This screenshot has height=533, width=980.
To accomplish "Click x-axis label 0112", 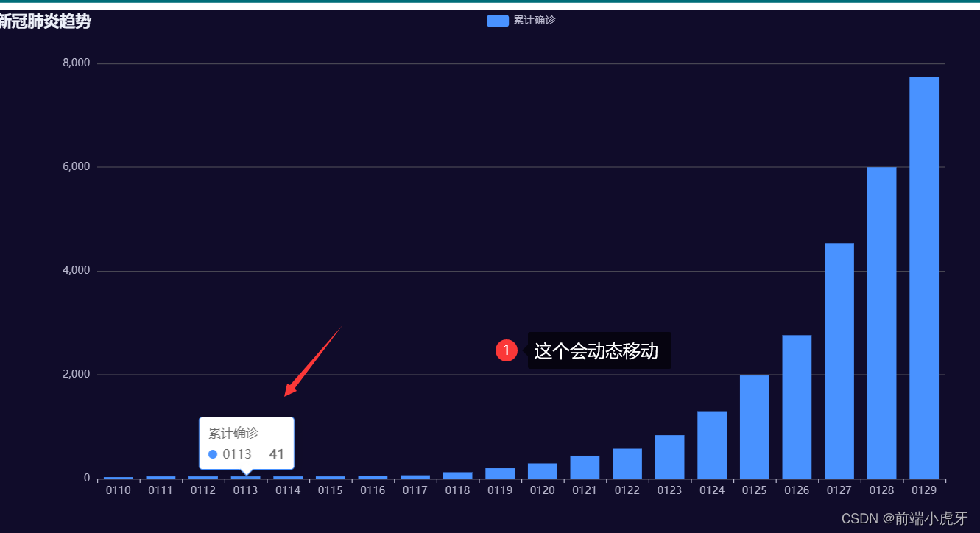I will [203, 490].
